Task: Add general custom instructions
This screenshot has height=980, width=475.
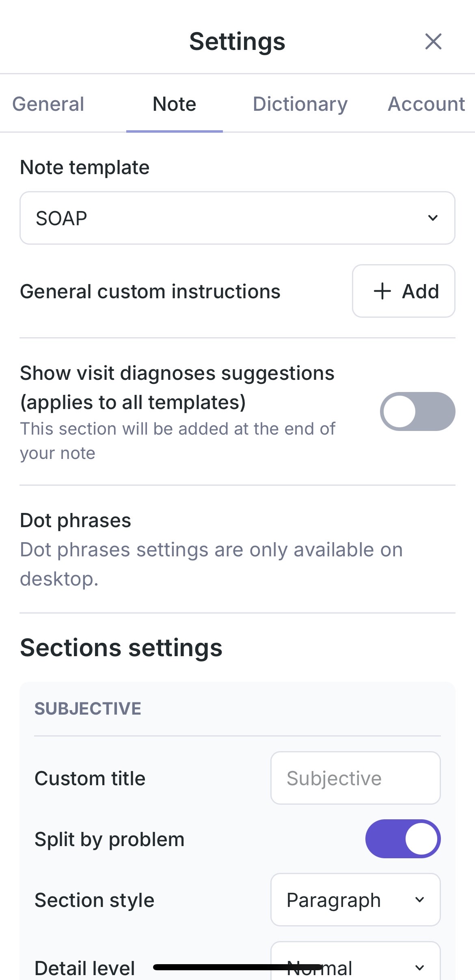Action: (x=404, y=291)
